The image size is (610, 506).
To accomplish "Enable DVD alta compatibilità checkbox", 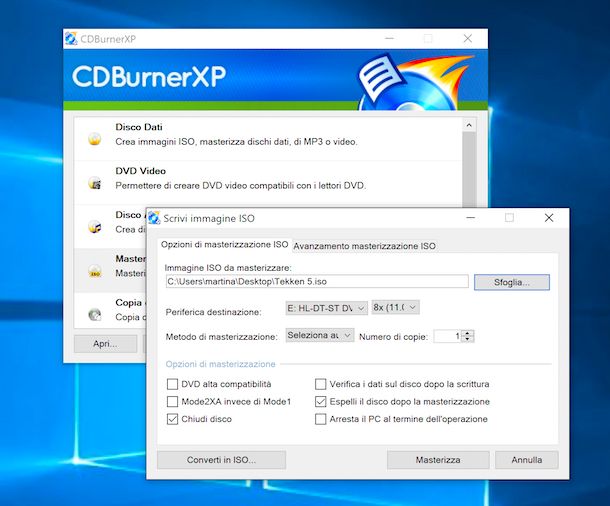I will [x=172, y=384].
